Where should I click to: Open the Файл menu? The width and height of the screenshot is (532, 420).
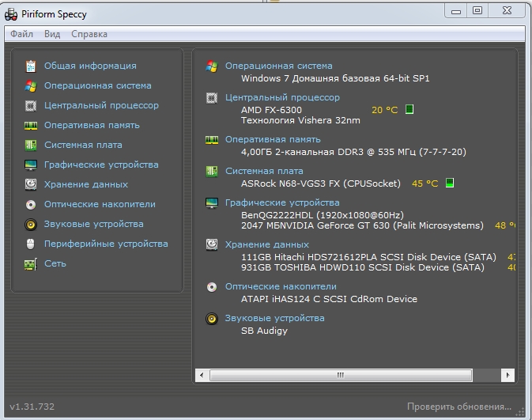(21, 34)
